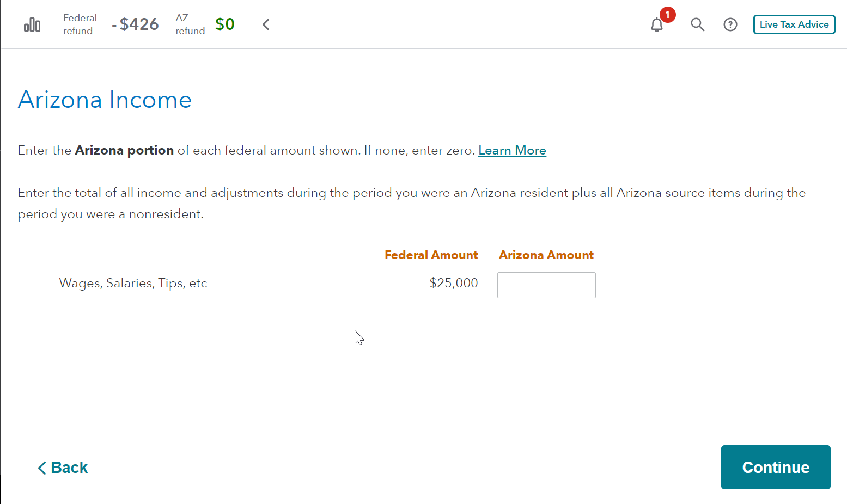
Task: Go back with the Back button
Action: coord(63,468)
